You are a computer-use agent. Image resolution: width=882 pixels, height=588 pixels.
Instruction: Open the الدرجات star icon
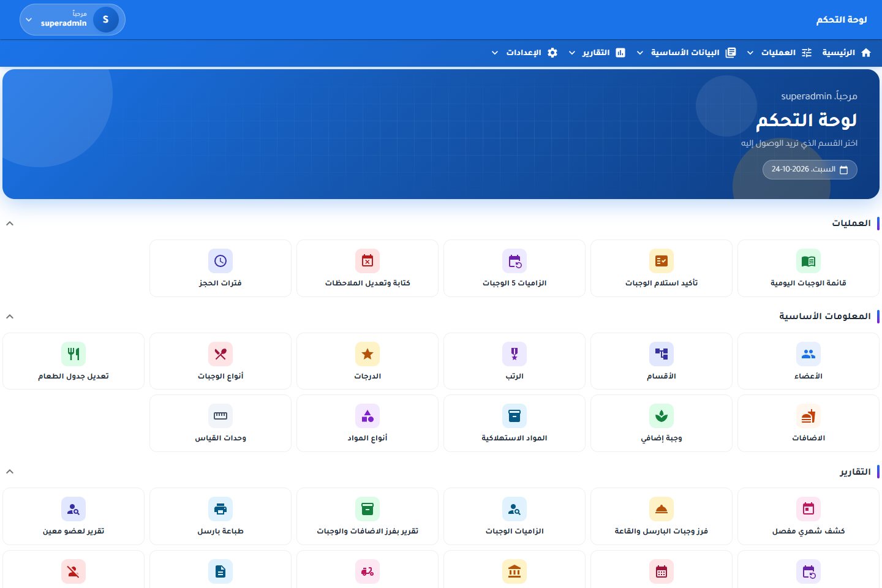pos(367,354)
